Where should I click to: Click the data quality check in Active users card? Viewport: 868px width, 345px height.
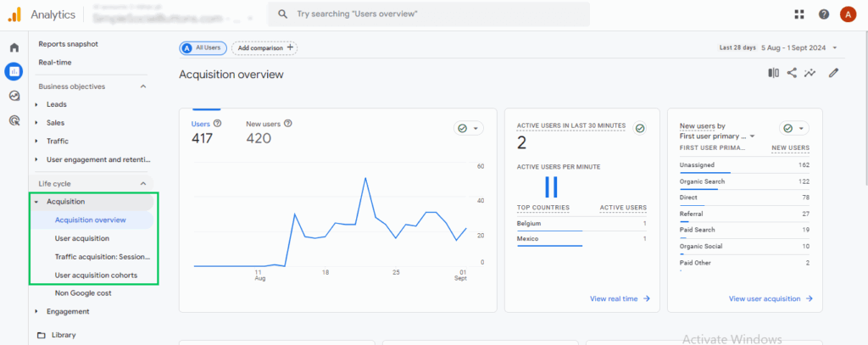click(640, 129)
